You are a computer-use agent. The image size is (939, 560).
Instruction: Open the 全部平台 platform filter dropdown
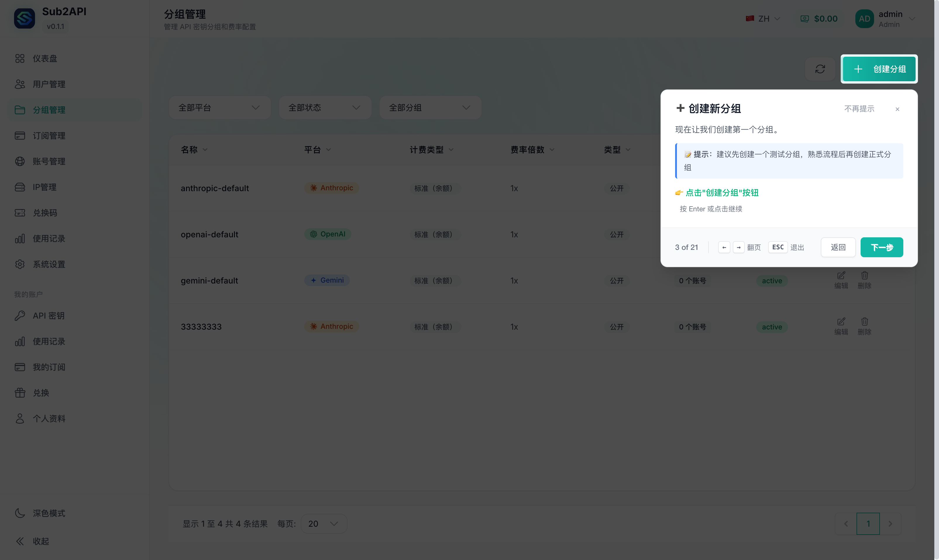219,108
